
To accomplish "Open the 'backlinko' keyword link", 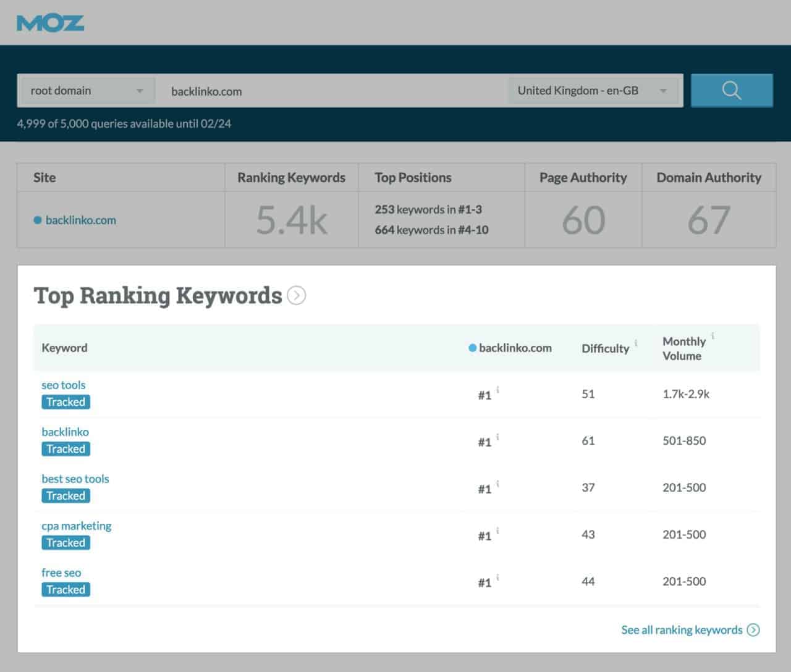I will 65,432.
